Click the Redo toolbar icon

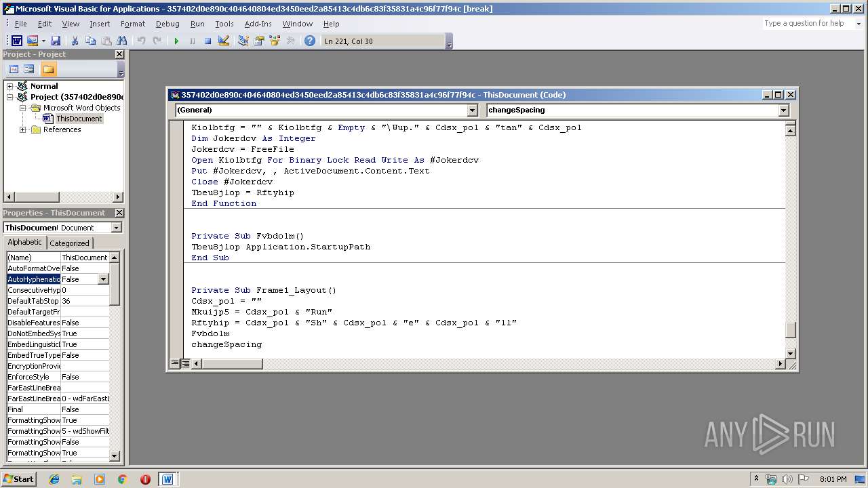(157, 41)
